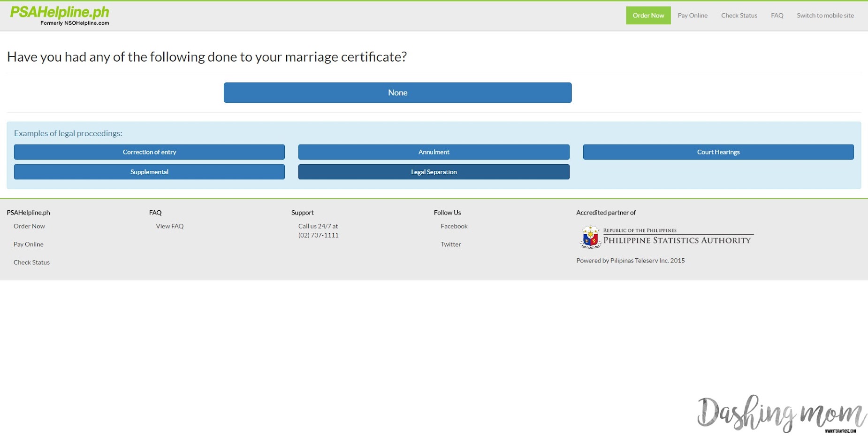The height and width of the screenshot is (445, 868).
Task: Click the support phone number (02) 737-1111
Action: coord(318,235)
